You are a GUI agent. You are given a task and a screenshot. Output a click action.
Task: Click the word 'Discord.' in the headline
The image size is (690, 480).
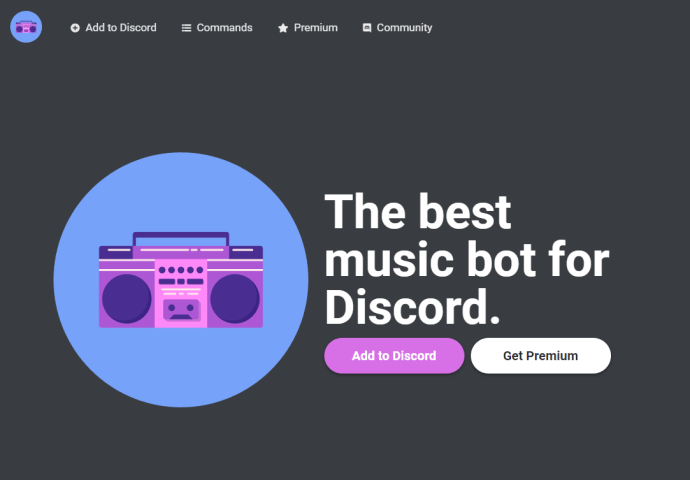412,307
